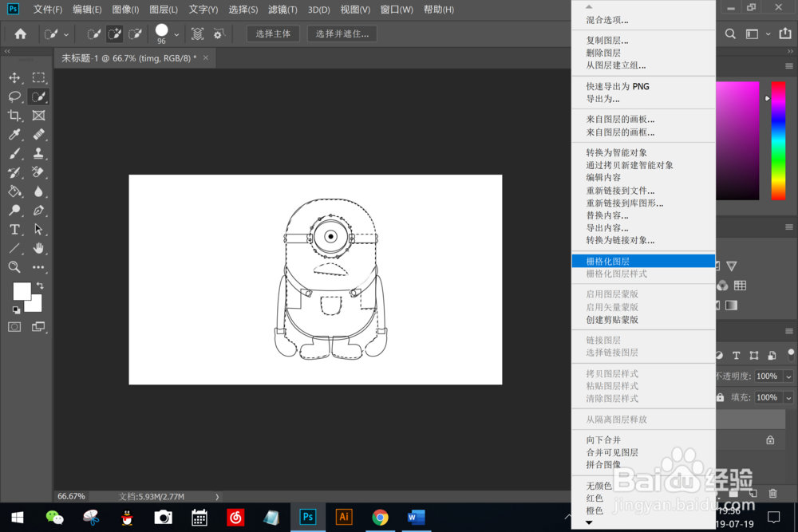Viewport: 798px width, 532px height.
Task: Expand the collapsed toolbox double arrow
Action: point(7,51)
